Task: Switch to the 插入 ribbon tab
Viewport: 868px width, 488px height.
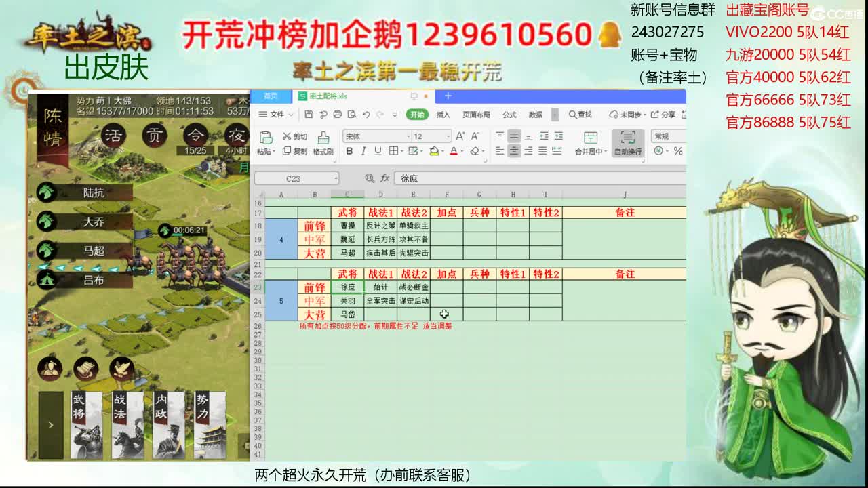Action: coord(443,115)
